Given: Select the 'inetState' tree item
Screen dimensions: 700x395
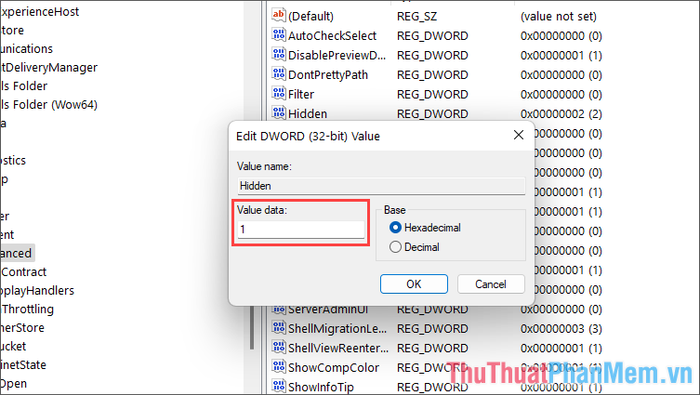Looking at the screenshot, I should [x=23, y=365].
